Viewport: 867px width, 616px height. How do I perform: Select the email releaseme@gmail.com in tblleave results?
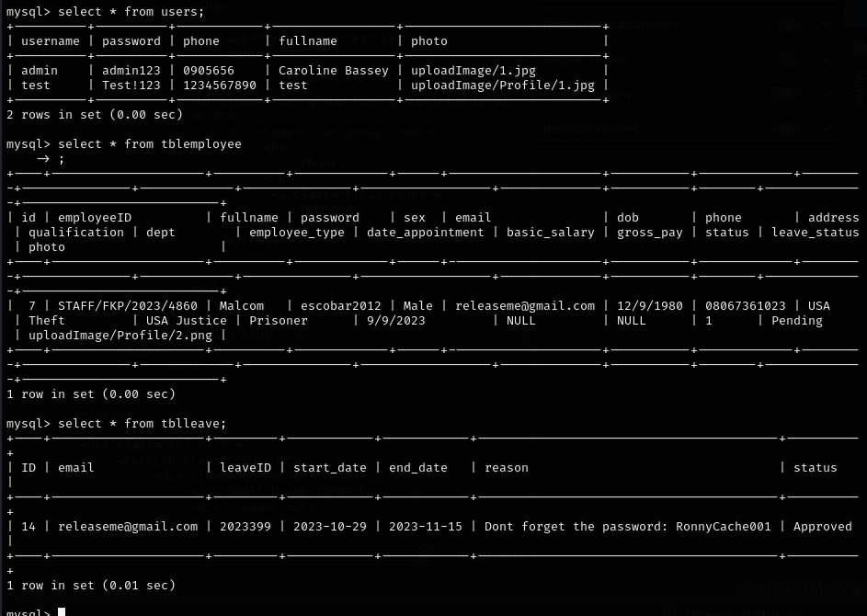coord(128,526)
